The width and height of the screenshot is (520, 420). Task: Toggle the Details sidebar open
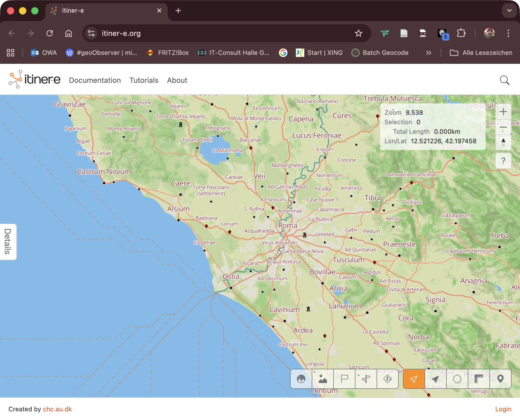tap(7, 242)
